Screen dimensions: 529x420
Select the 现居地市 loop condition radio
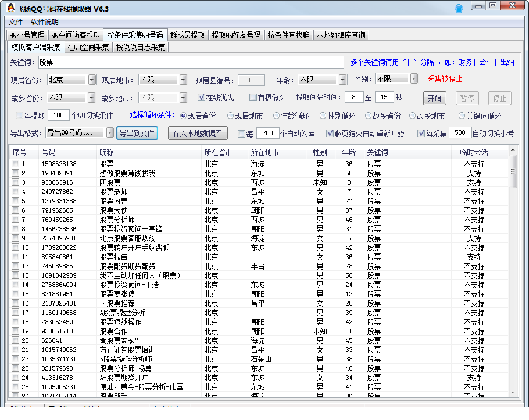tap(230, 116)
